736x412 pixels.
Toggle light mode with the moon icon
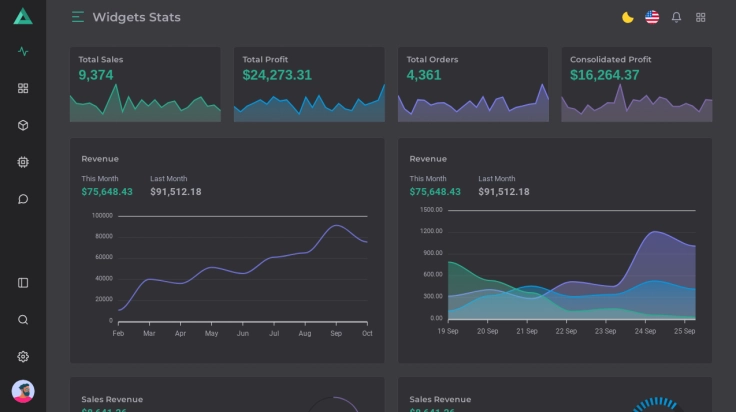tap(628, 17)
